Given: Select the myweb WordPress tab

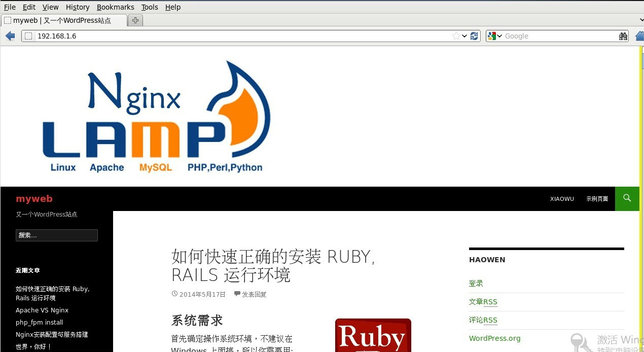Looking at the screenshot, I should coord(64,20).
